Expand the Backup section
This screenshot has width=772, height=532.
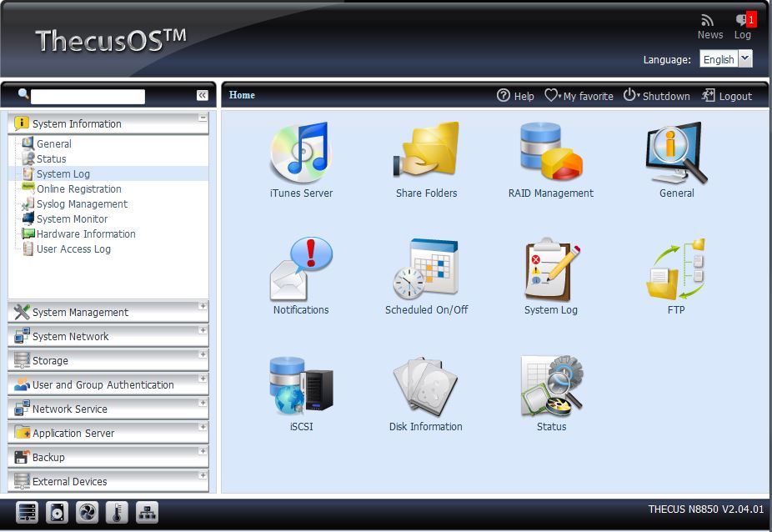click(x=203, y=451)
